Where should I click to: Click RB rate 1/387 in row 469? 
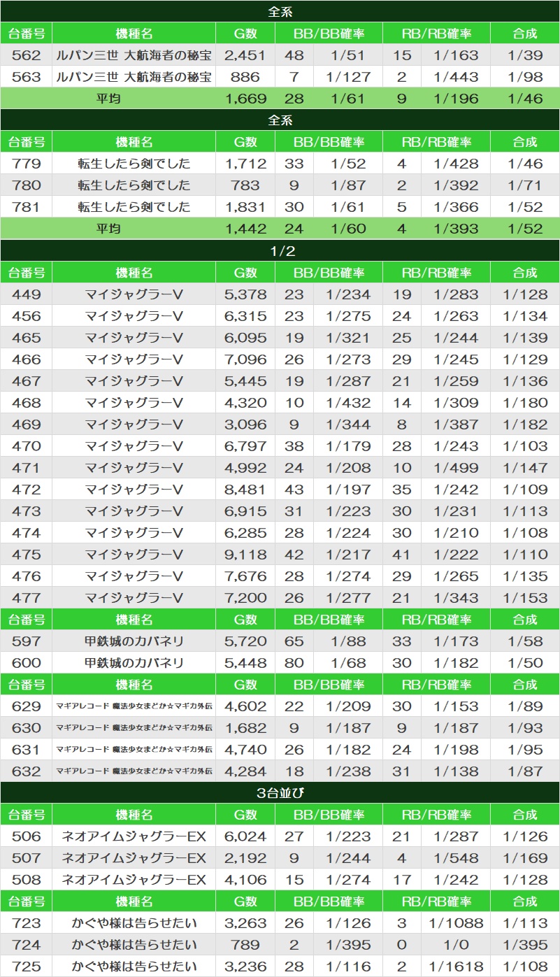[x=456, y=425]
